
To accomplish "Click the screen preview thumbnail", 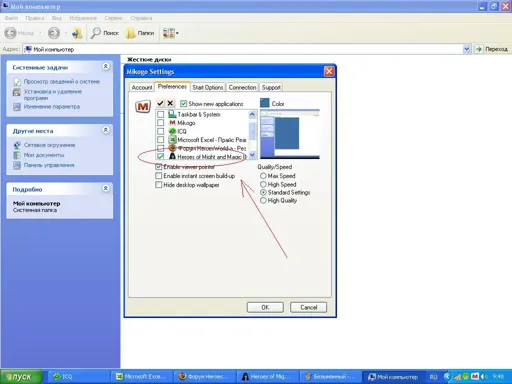I will (290, 134).
